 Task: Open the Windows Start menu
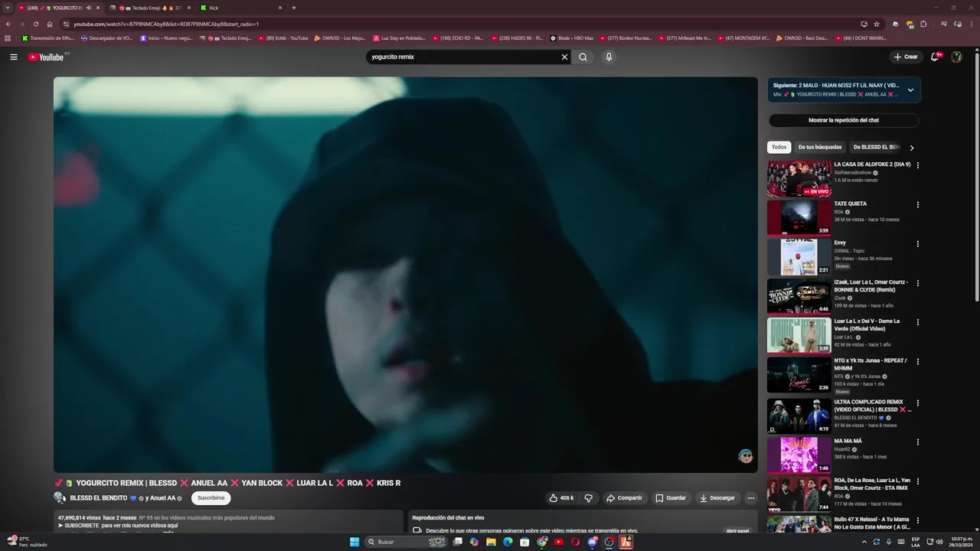point(354,542)
